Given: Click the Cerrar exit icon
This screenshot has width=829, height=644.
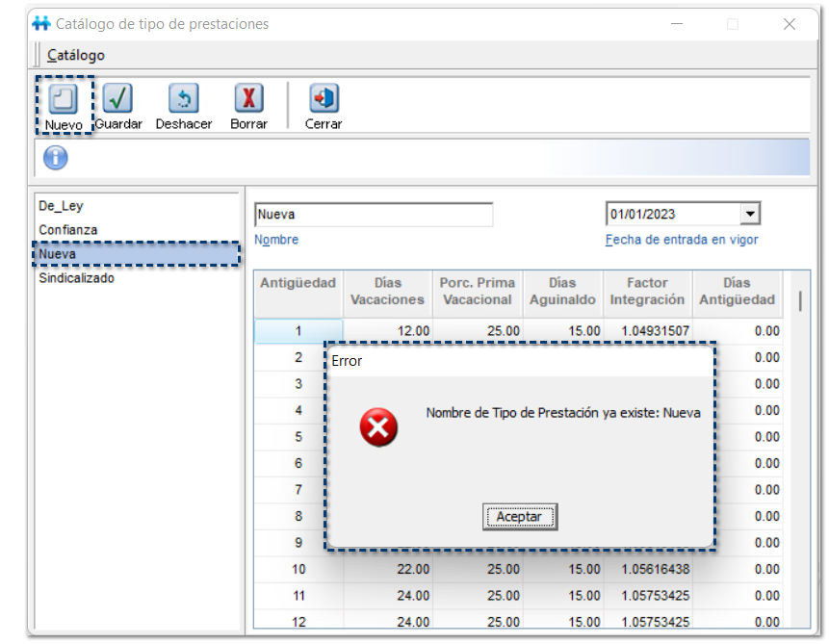Looking at the screenshot, I should (x=324, y=99).
